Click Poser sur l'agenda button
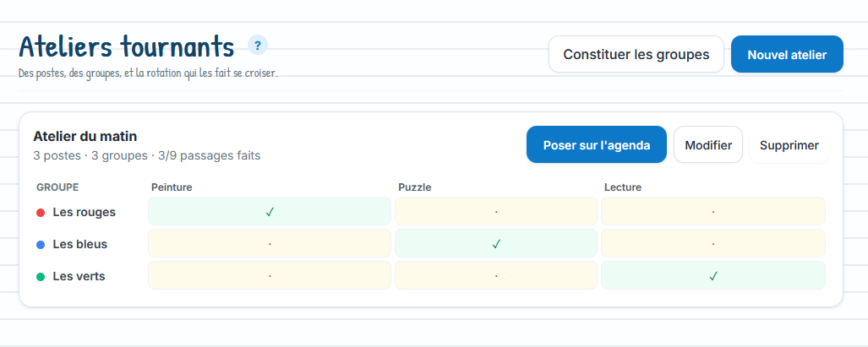The width and height of the screenshot is (868, 347). [x=596, y=144]
